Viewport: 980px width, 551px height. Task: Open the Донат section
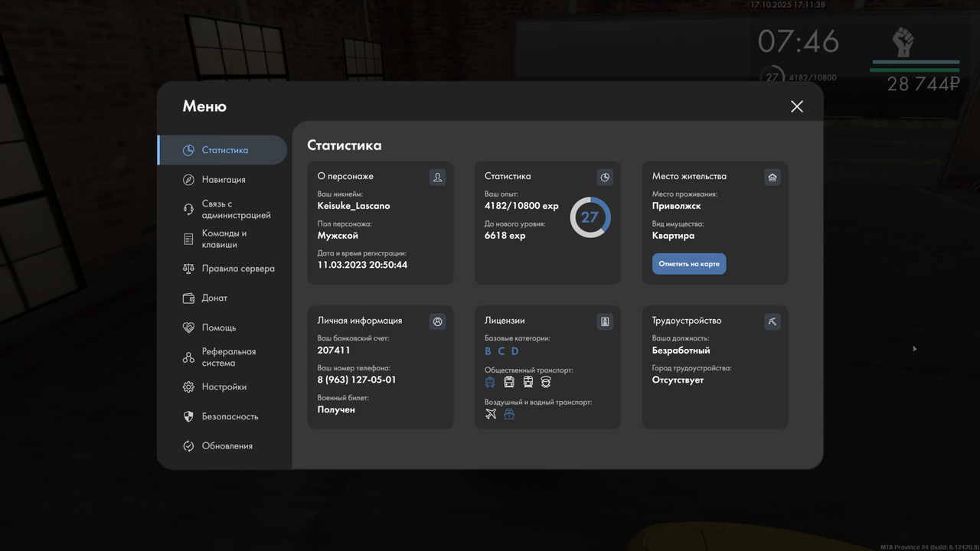(x=222, y=298)
